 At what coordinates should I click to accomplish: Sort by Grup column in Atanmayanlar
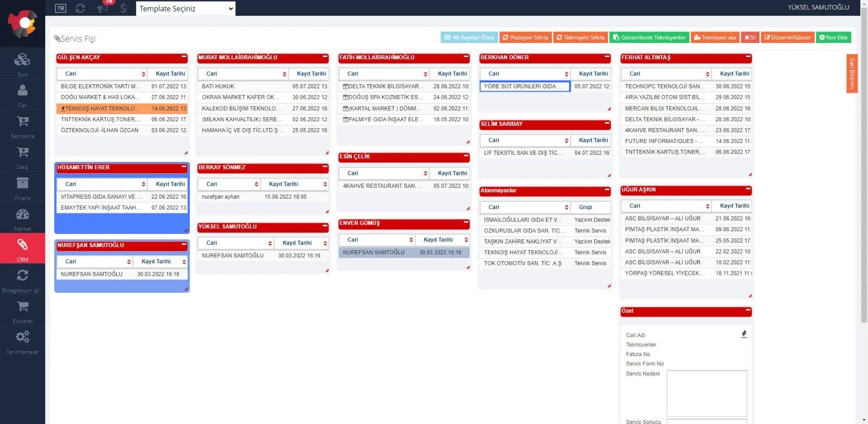591,207
